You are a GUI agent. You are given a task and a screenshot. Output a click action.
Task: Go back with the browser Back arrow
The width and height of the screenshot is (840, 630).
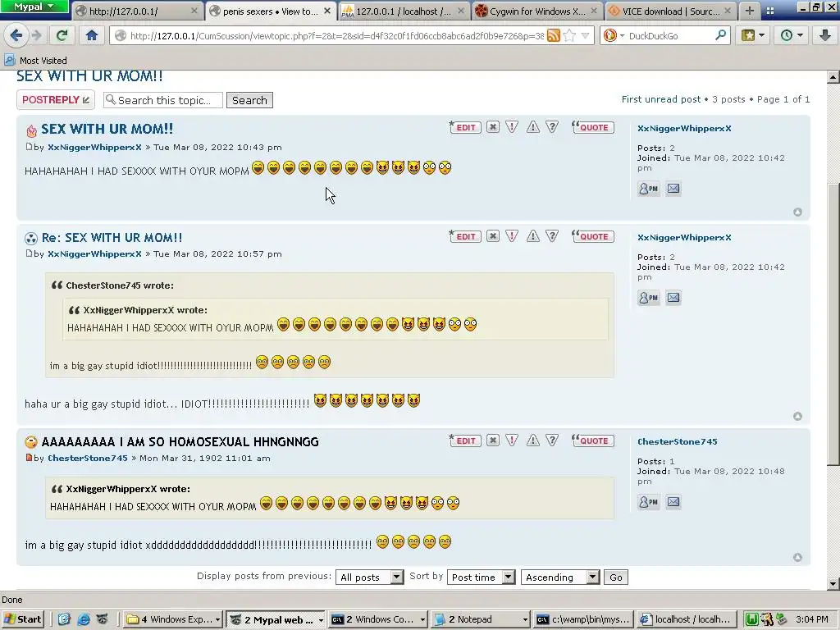click(x=16, y=35)
